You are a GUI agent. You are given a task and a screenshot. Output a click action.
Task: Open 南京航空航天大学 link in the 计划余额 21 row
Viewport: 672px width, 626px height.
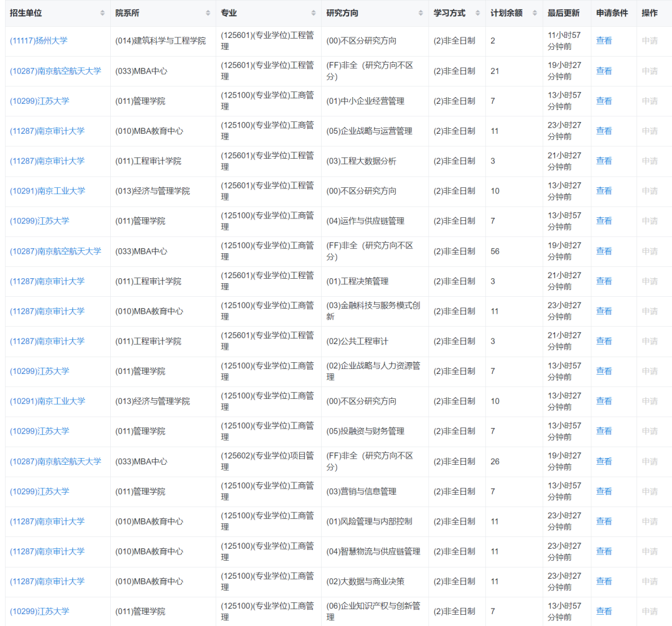(x=55, y=71)
